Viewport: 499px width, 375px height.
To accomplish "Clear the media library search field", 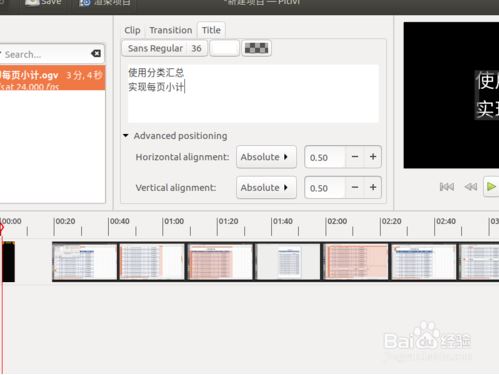I will click(x=96, y=53).
